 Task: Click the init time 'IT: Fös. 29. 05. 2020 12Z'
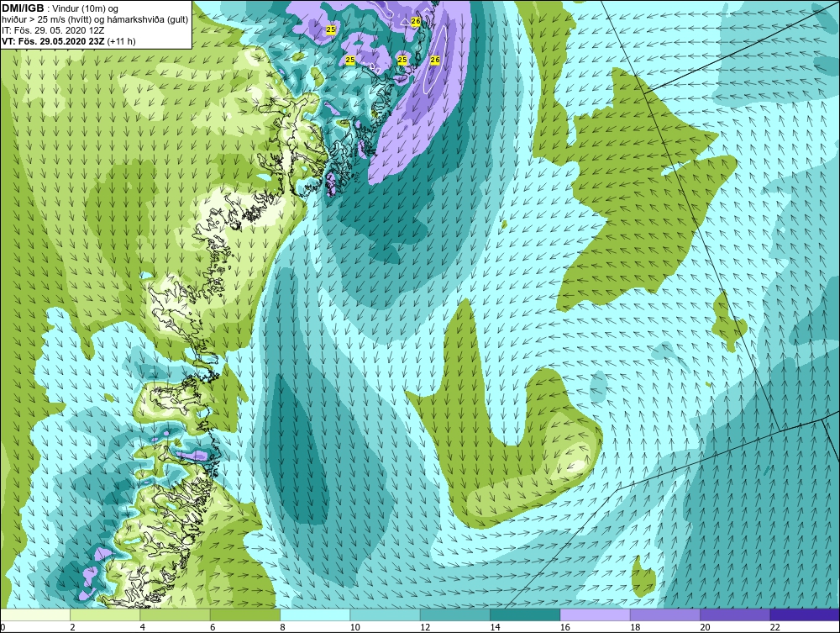(x=51, y=30)
